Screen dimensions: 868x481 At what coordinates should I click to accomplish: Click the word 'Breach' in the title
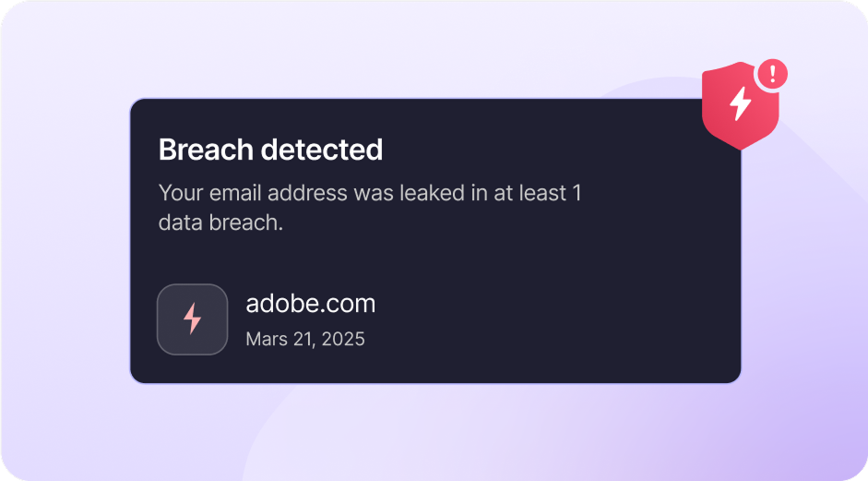[205, 150]
